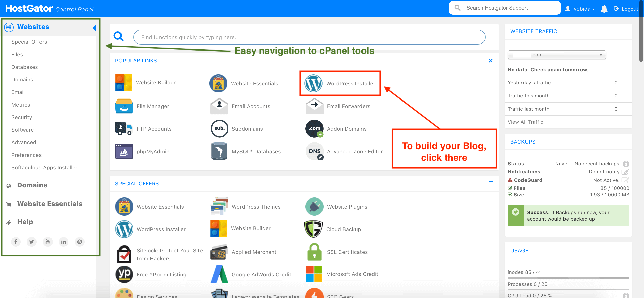Collapse the Special Offers section
The height and width of the screenshot is (298, 644).
coord(491,182)
